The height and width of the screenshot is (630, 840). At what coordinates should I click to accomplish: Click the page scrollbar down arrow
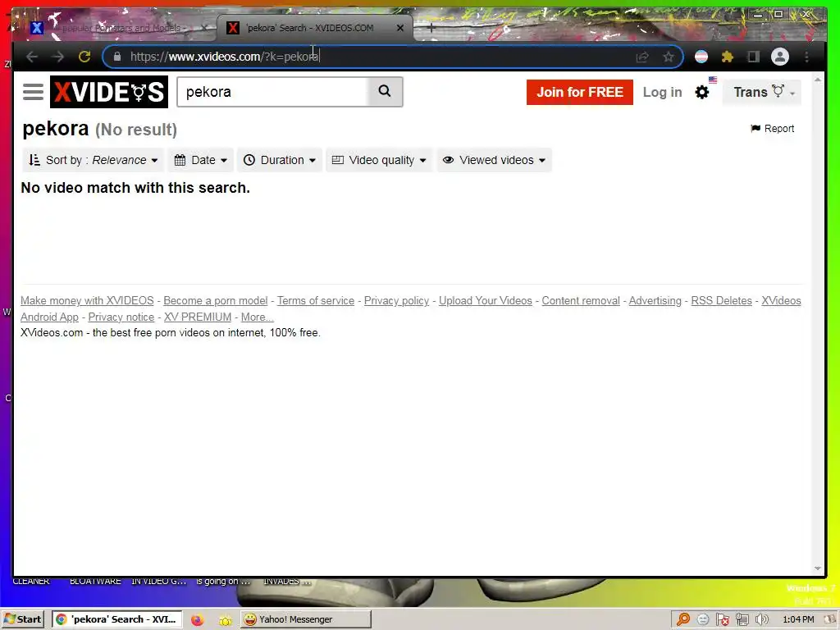click(818, 568)
